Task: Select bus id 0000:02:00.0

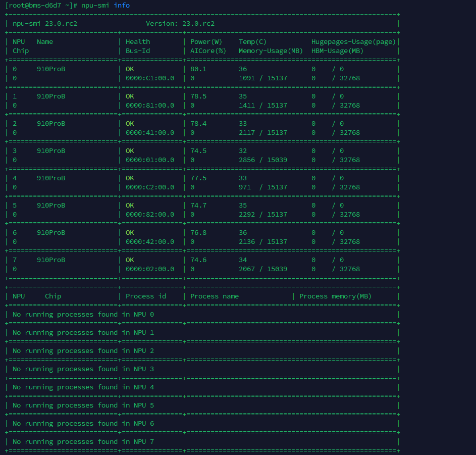Action: 150,269
